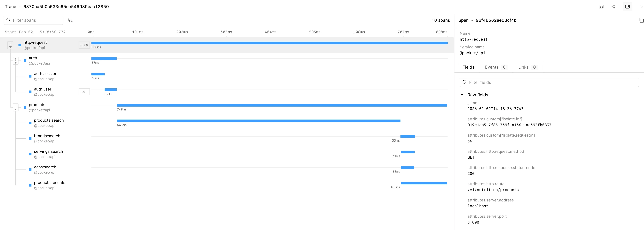This screenshot has height=230, width=644.
Task: Collapse the http-request span children
Action: [10, 45]
